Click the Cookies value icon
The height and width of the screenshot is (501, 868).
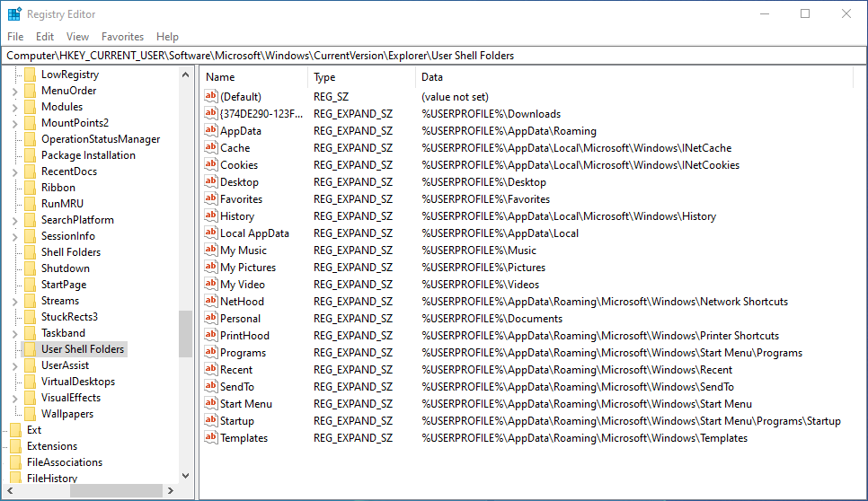(x=210, y=165)
